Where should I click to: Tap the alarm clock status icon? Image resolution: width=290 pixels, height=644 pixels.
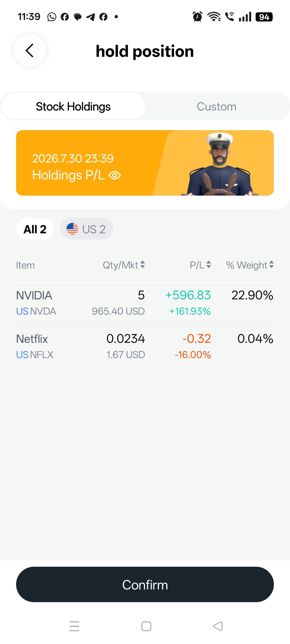(197, 17)
